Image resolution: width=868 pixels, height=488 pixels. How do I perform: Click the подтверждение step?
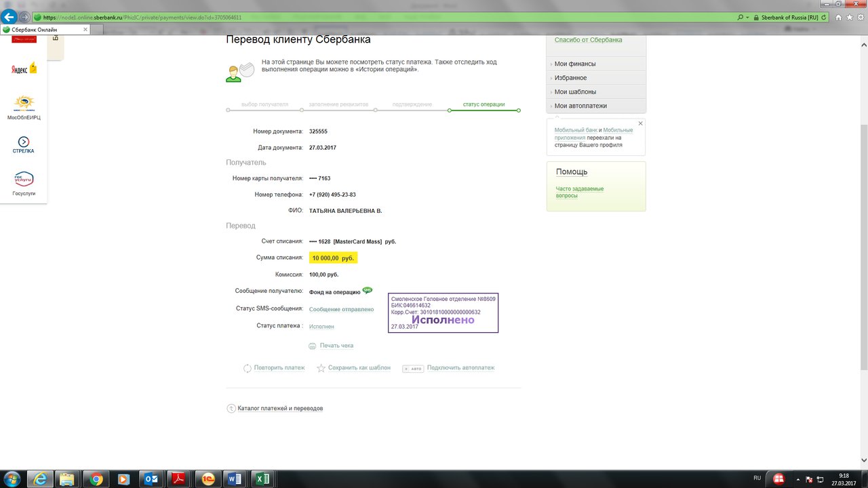[412, 104]
